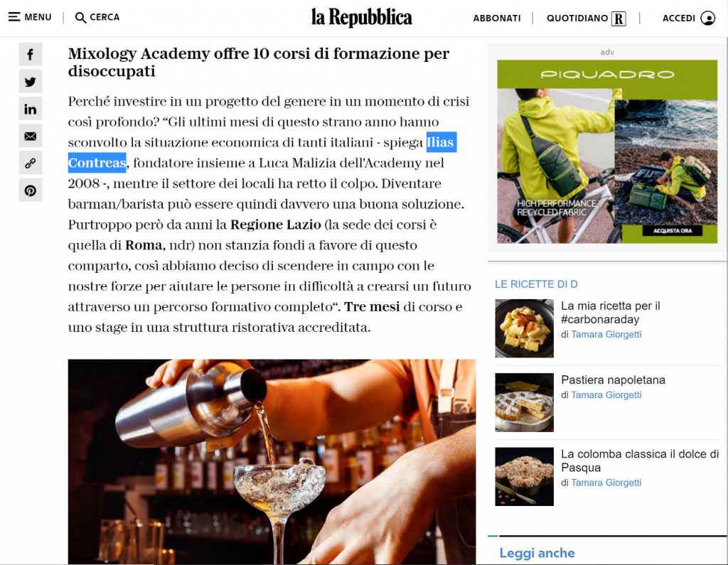
Task: Send article via email icon
Action: [x=31, y=136]
